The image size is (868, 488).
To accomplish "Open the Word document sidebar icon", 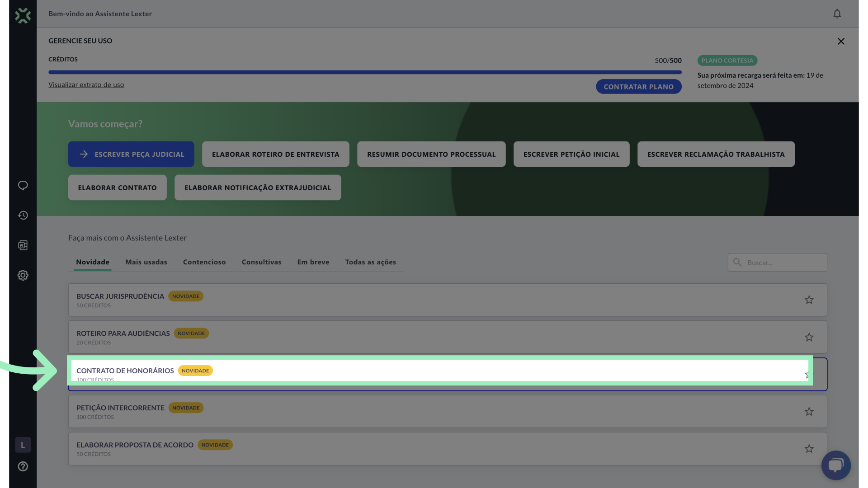I will [x=23, y=245].
